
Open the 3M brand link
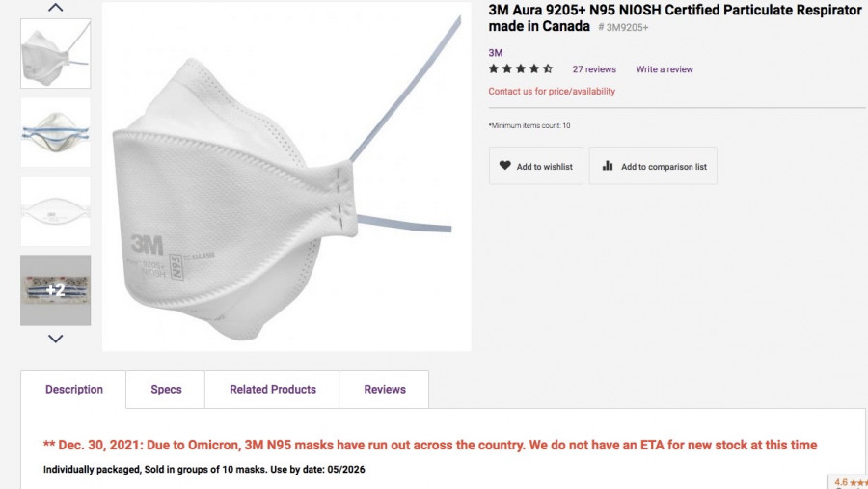coord(496,53)
